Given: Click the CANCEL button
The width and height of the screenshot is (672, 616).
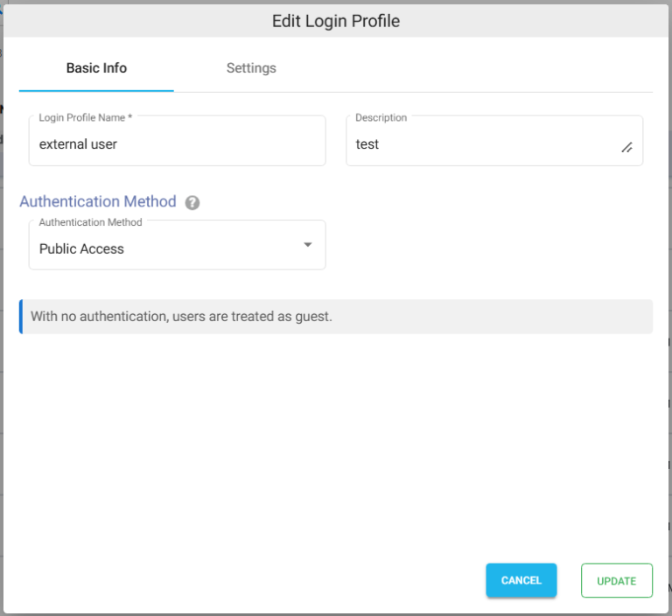Looking at the screenshot, I should pos(521,580).
